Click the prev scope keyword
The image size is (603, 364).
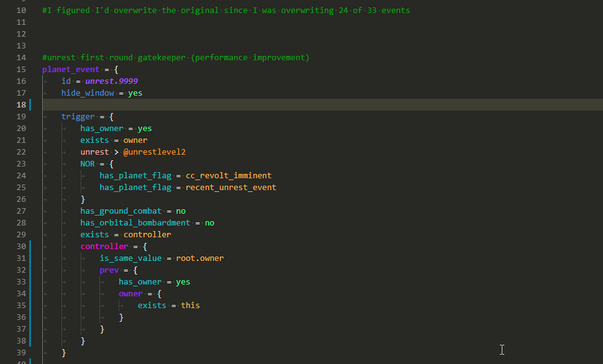109,270
